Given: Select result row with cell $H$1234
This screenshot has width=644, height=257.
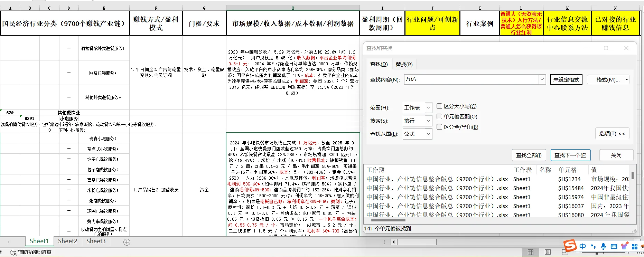Looking at the screenshot, I should 497,179.
